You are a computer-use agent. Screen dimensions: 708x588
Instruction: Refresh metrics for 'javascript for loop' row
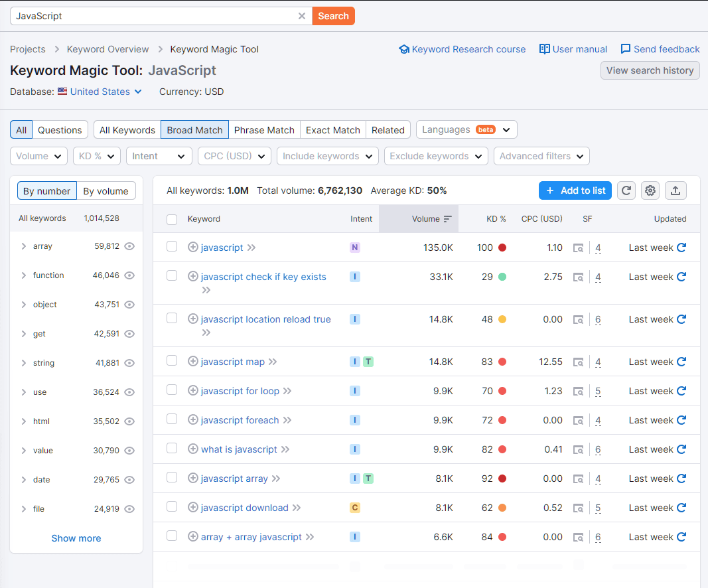681,391
